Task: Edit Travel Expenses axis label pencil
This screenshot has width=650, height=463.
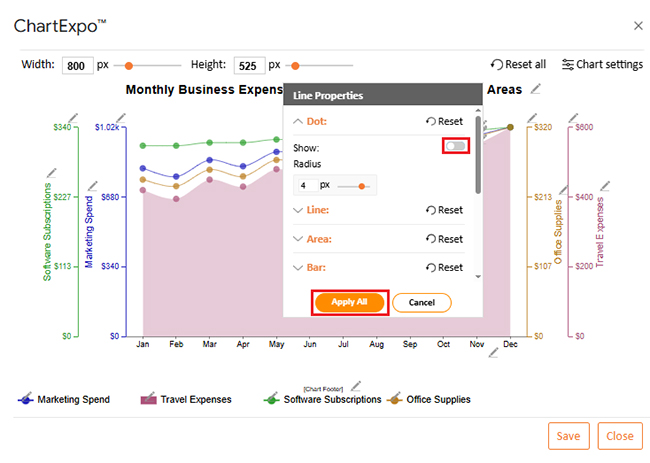Action: point(605,186)
